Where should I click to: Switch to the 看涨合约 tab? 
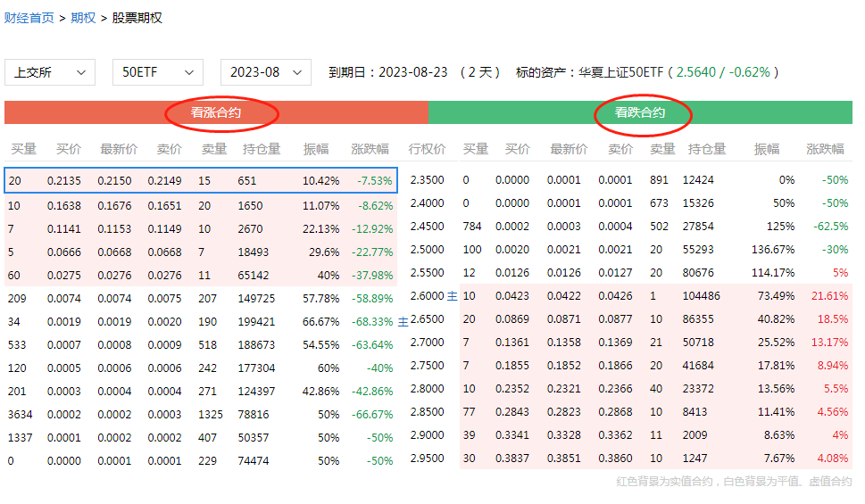216,113
